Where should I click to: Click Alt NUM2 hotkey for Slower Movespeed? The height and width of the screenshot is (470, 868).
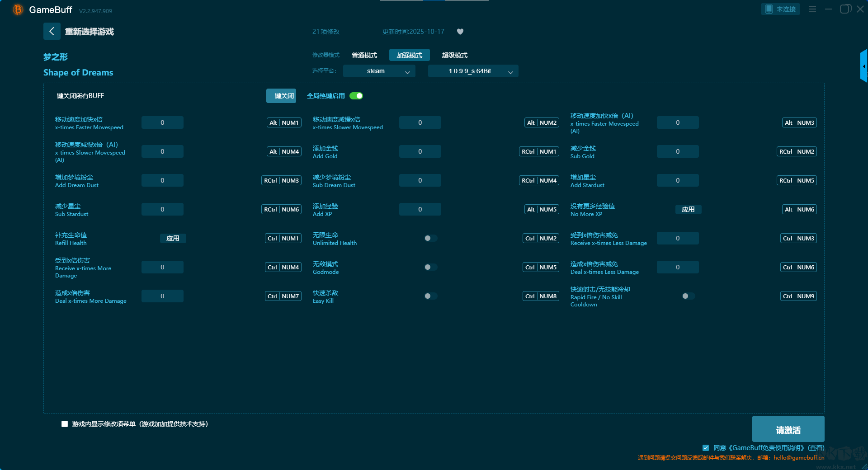542,122
